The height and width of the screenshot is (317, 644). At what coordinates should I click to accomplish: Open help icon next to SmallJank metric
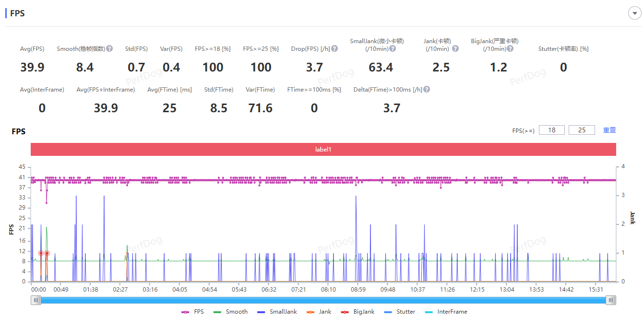(x=393, y=48)
